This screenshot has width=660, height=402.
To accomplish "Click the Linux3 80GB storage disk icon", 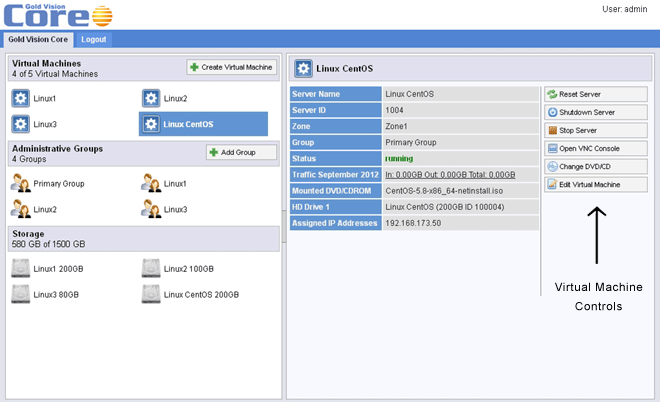I will (21, 294).
